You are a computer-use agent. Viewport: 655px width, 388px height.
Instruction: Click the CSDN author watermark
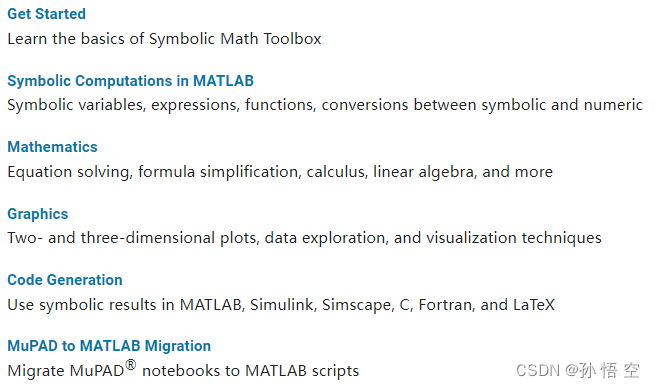click(x=578, y=370)
